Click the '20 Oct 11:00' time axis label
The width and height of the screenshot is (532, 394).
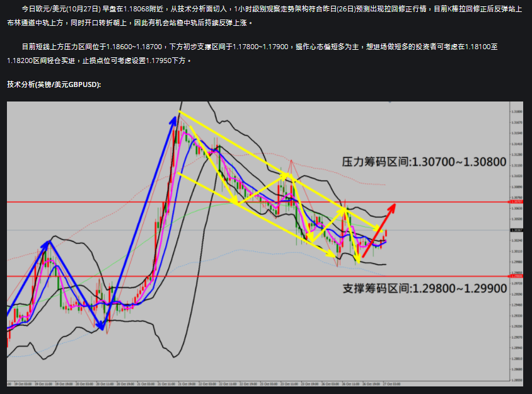tap(105, 384)
